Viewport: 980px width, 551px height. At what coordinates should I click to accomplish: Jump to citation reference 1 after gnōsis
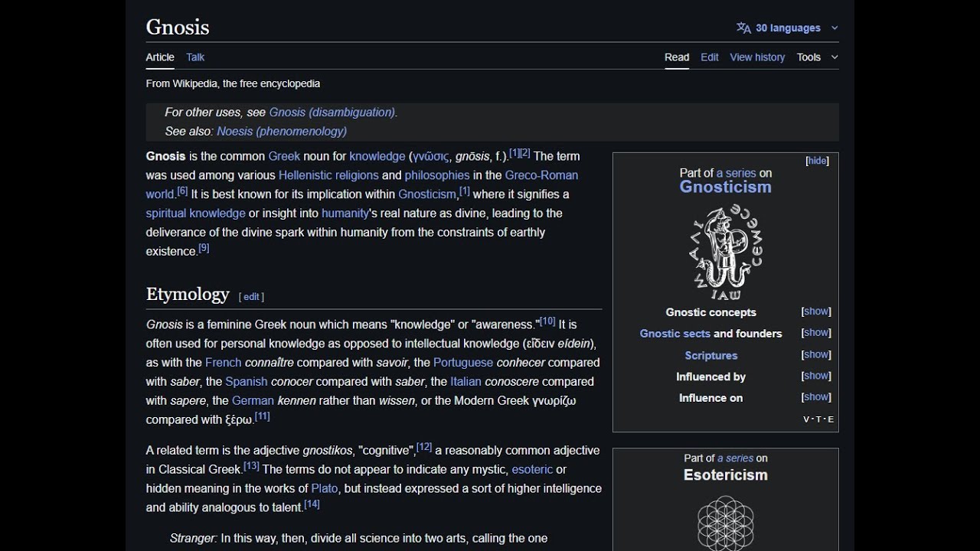pos(514,153)
